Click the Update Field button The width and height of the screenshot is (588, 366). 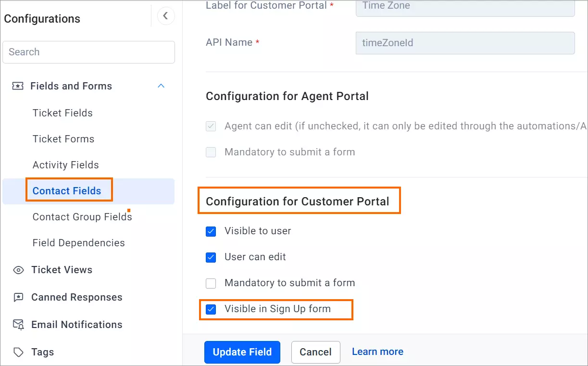(x=242, y=352)
